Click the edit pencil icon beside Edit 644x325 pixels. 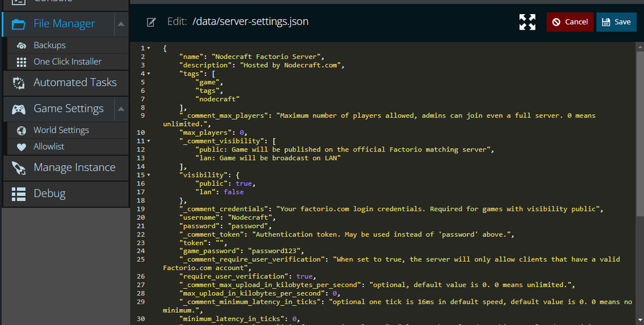151,23
